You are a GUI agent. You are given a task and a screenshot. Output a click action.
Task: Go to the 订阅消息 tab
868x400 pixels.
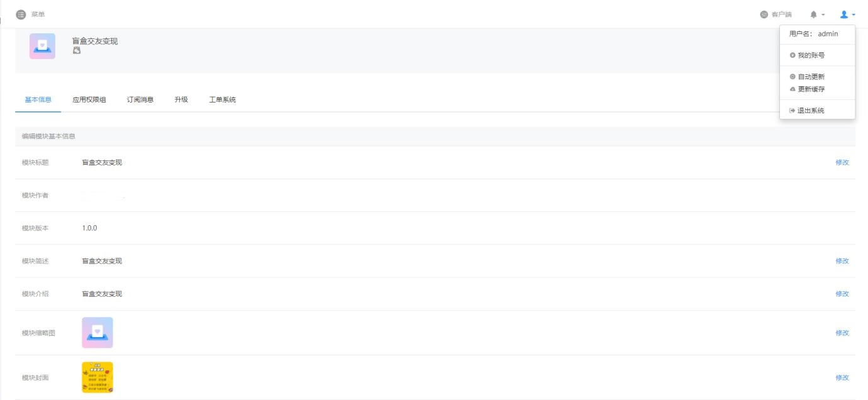[x=140, y=100]
